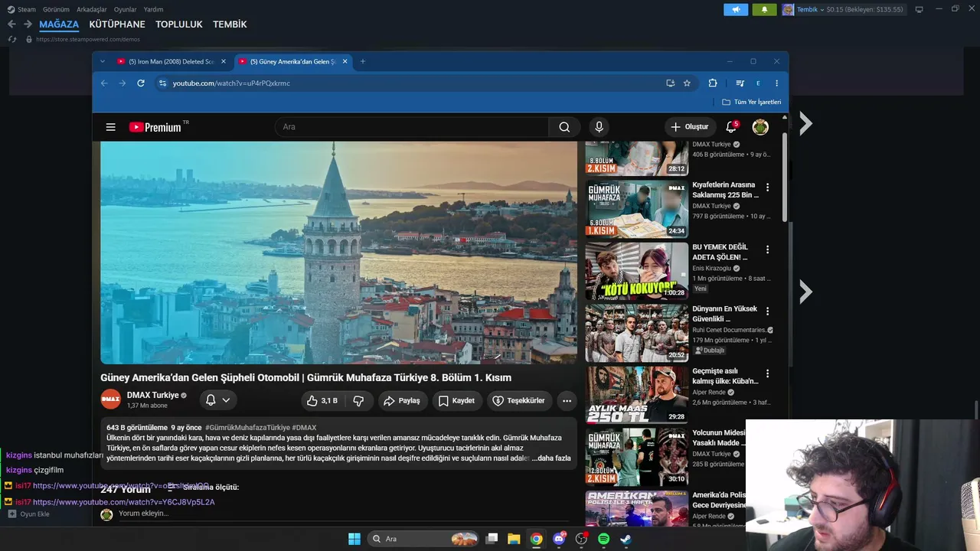The width and height of the screenshot is (980, 551).
Task: Click the install/cast icon in the address bar
Action: (670, 83)
